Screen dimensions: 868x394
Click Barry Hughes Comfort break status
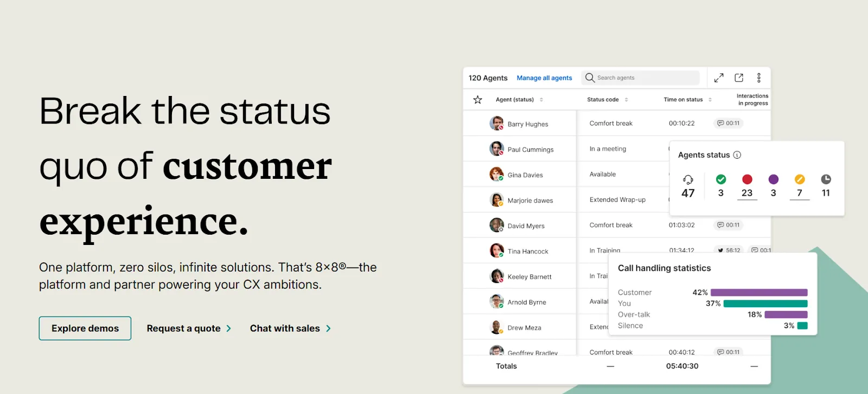point(611,124)
